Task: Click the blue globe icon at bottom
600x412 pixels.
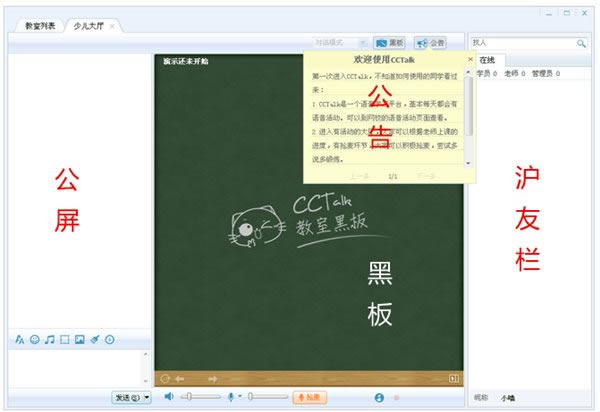Action: click(x=379, y=398)
